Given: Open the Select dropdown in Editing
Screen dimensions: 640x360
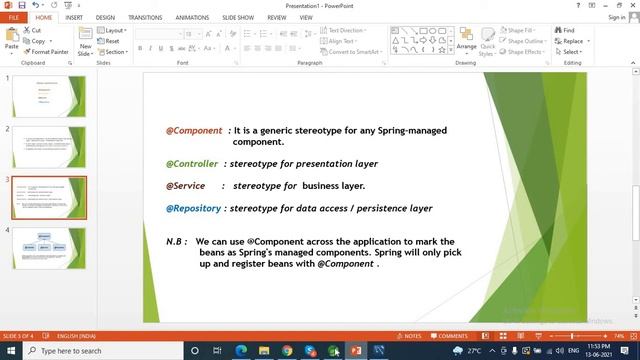Looking at the screenshot, I should (569, 52).
